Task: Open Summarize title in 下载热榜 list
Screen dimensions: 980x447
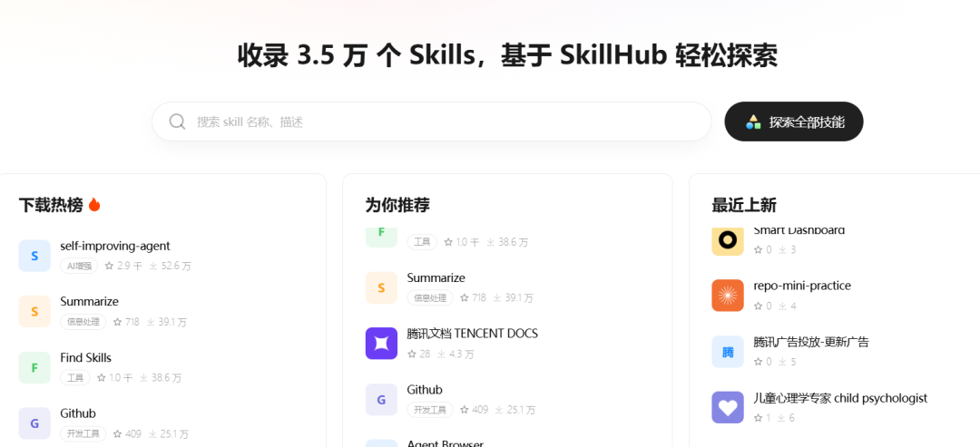Action: (x=89, y=302)
